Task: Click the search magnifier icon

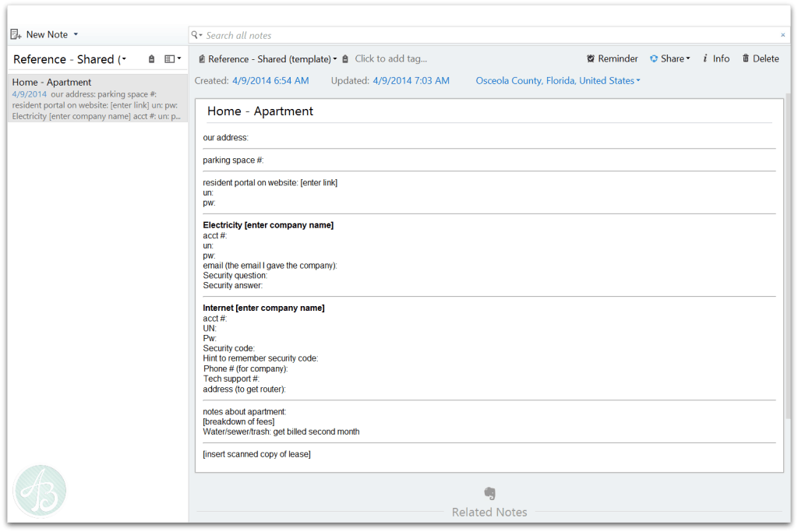Action: 195,35
